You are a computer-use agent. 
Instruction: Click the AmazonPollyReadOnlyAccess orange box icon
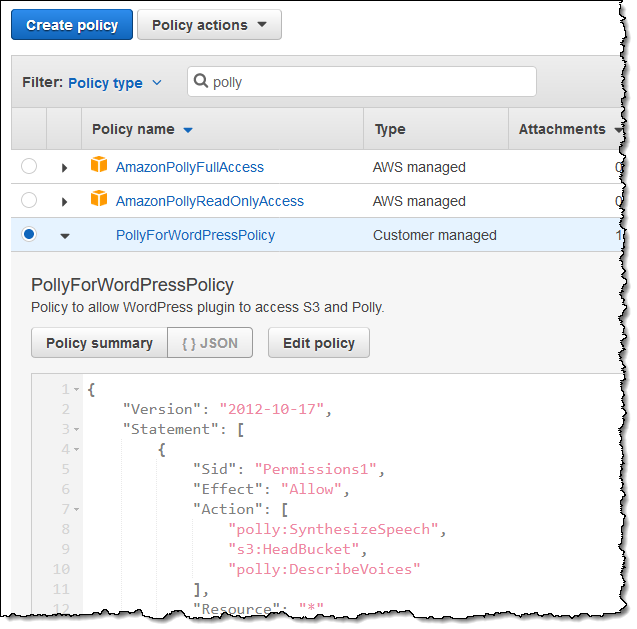tap(99, 200)
